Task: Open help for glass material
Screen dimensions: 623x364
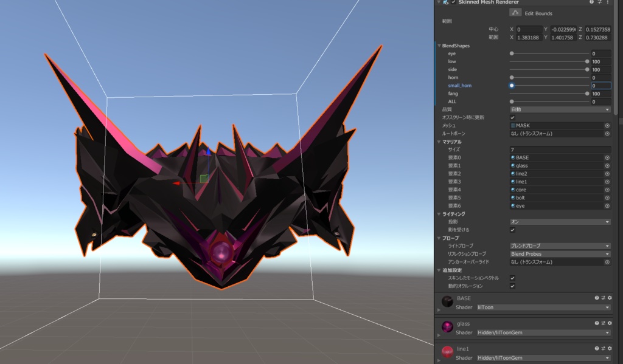Action: point(597,323)
